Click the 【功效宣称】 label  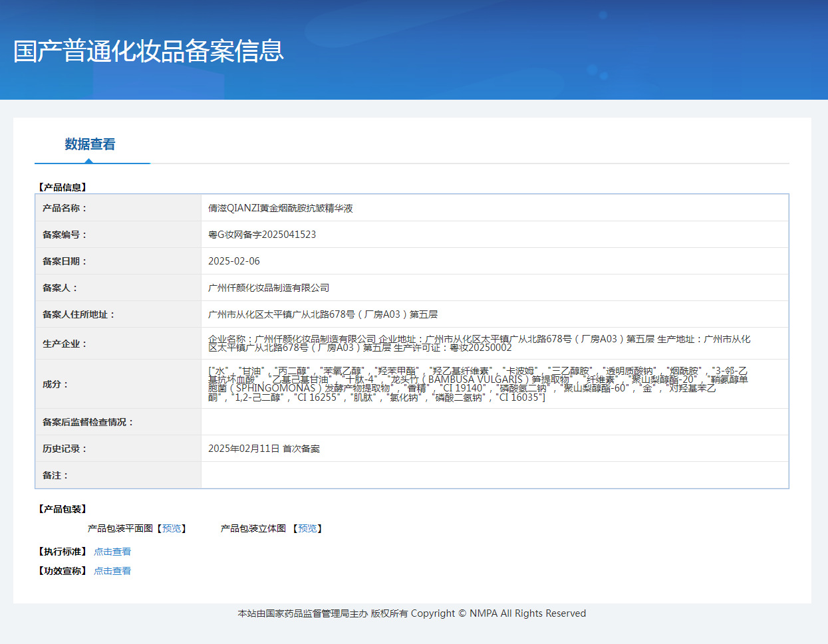(62, 571)
